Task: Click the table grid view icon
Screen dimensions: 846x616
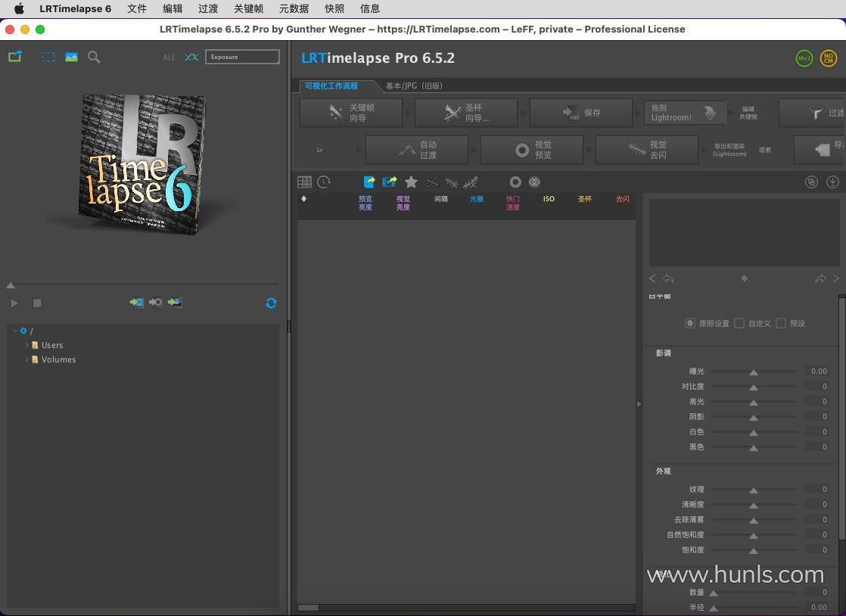Action: point(304,182)
